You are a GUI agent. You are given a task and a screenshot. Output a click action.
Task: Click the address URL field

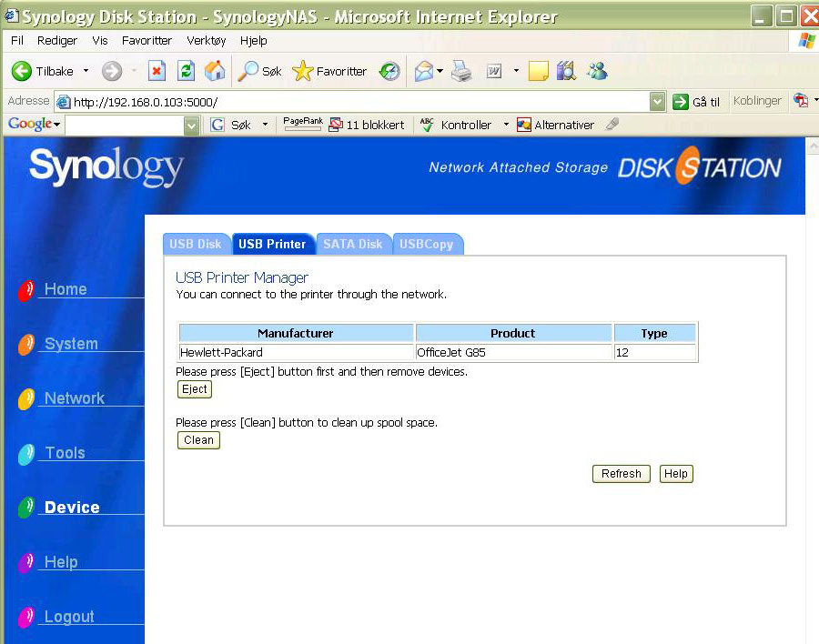point(352,102)
